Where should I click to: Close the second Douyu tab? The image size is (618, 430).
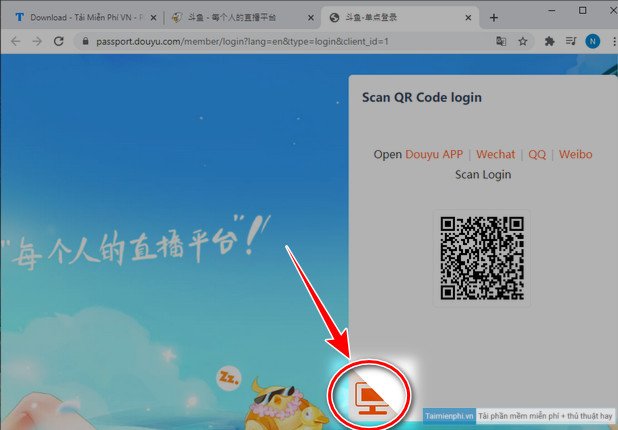(311, 18)
